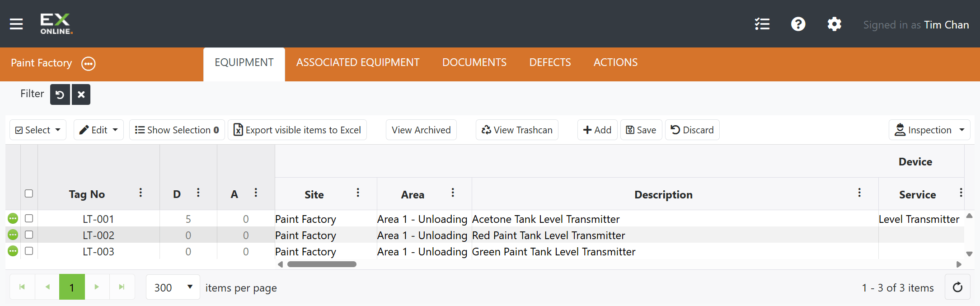
Task: Clear the filter with X icon
Action: [x=81, y=94]
